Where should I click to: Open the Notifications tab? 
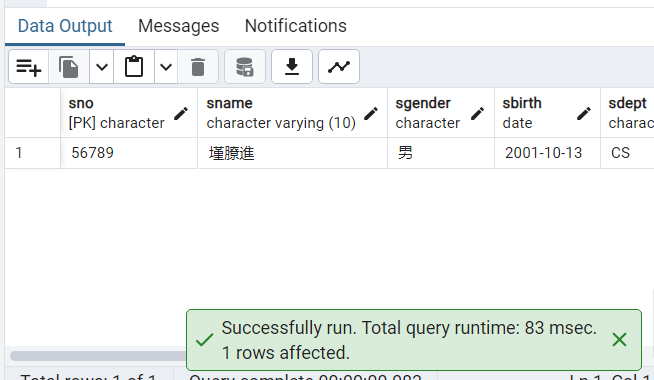point(296,26)
